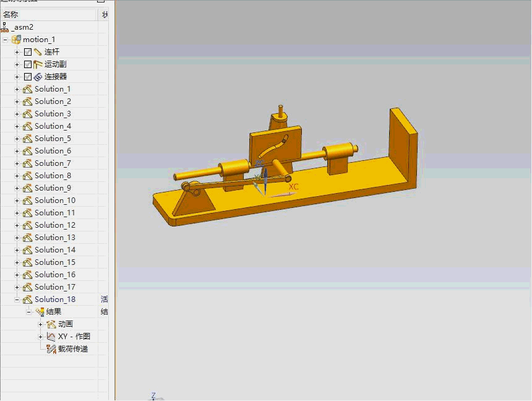Image resolution: width=532 pixels, height=401 pixels.
Task: Toggle the 运动副 checkbox
Action: [x=28, y=64]
